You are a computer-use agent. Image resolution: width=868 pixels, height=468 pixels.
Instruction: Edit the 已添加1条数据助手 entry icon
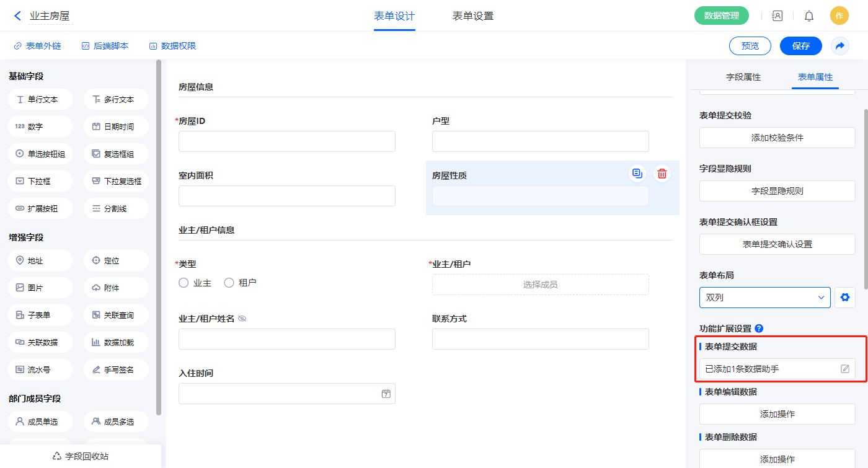[x=844, y=369]
